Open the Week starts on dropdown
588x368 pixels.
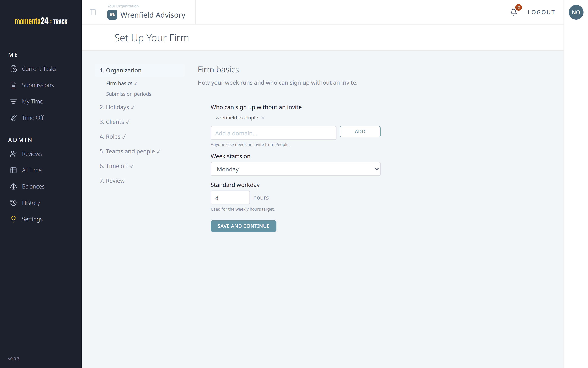tap(295, 169)
